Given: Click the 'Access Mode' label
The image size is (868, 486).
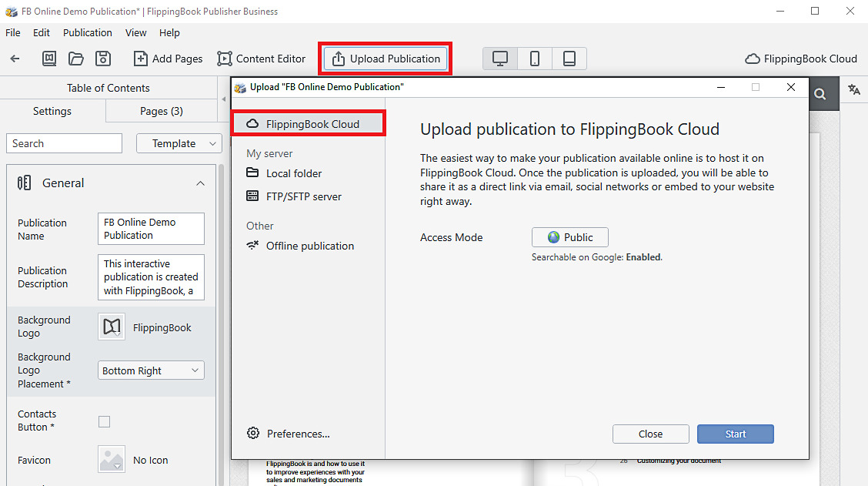Looking at the screenshot, I should click(x=451, y=237).
